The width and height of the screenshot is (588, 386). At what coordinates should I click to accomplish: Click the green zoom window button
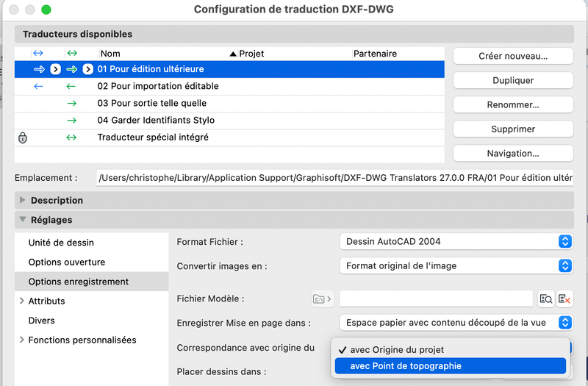tap(46, 10)
